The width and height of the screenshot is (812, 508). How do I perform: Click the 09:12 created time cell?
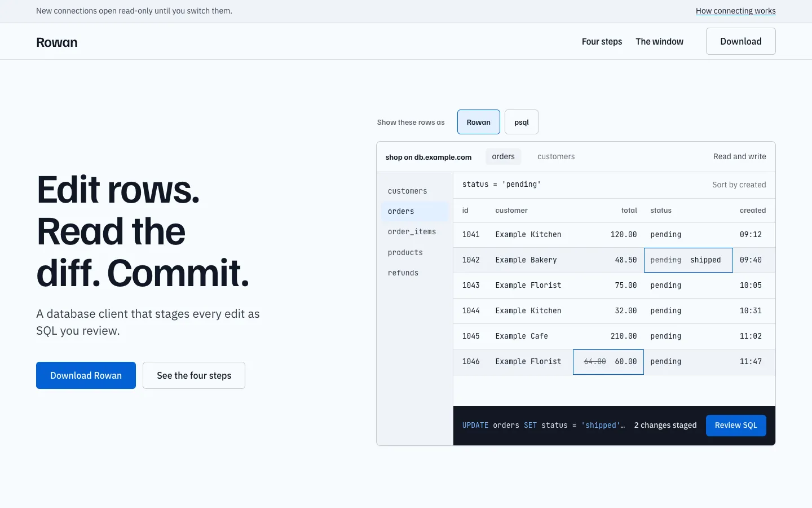751,235
